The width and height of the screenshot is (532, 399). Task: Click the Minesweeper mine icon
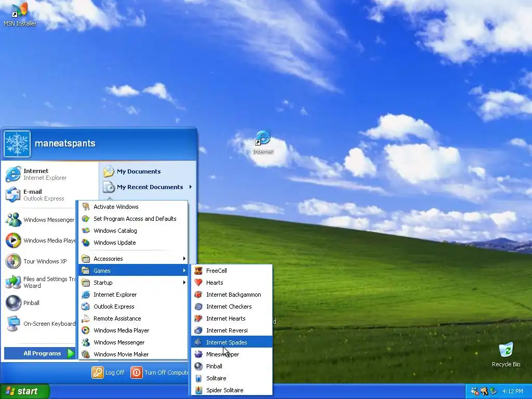point(198,354)
